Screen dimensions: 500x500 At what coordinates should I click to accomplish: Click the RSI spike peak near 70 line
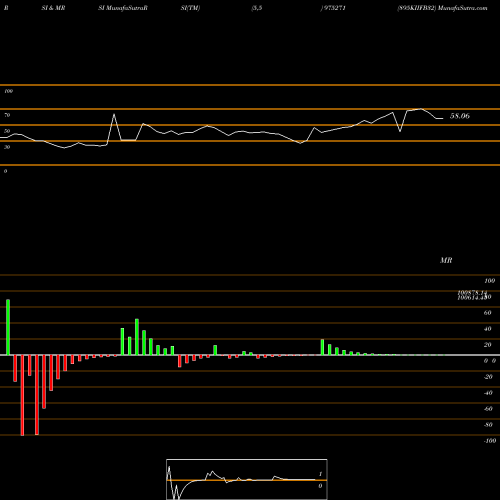[114, 115]
